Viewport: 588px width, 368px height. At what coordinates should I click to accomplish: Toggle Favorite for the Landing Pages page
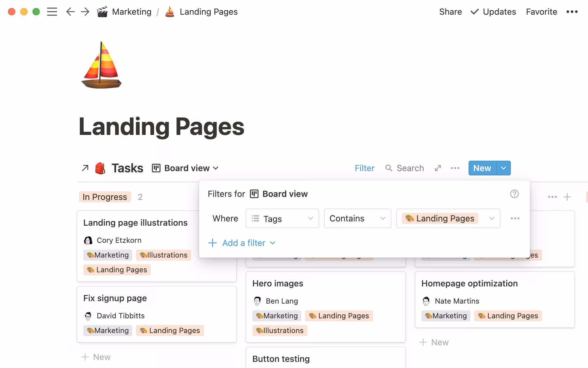(541, 12)
